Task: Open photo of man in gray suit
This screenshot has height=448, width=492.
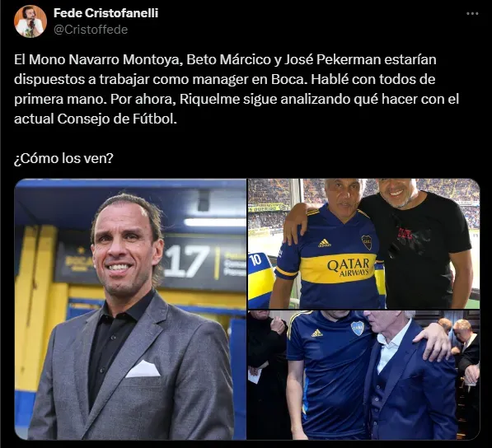Action: point(130,309)
